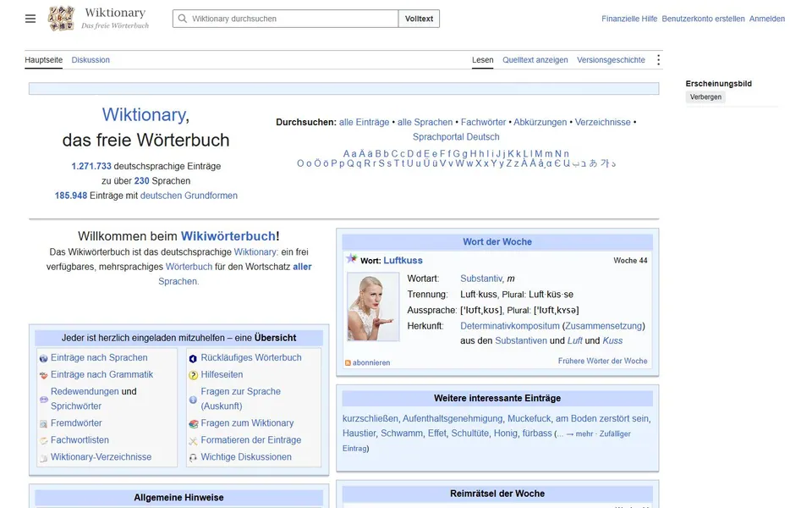Viewport: 812px width, 508px height.
Task: Open the Quelltext anzeigen tab
Action: click(535, 60)
